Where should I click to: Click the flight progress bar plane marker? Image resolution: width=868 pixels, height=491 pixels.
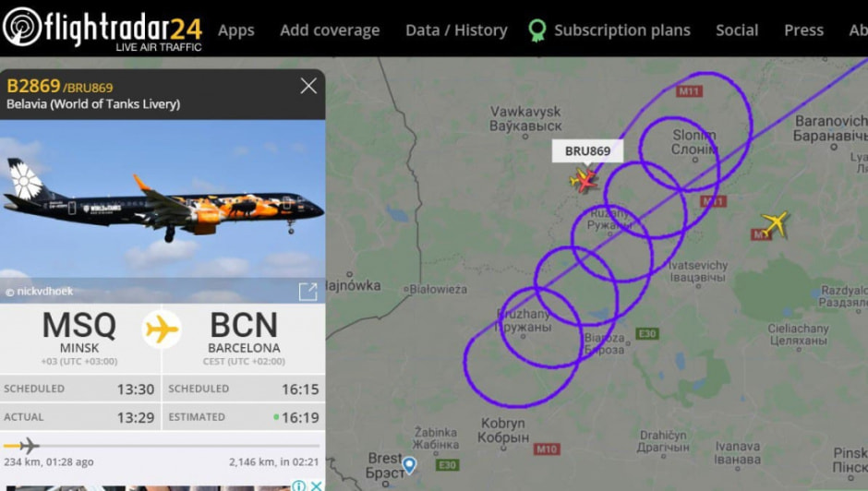(29, 445)
